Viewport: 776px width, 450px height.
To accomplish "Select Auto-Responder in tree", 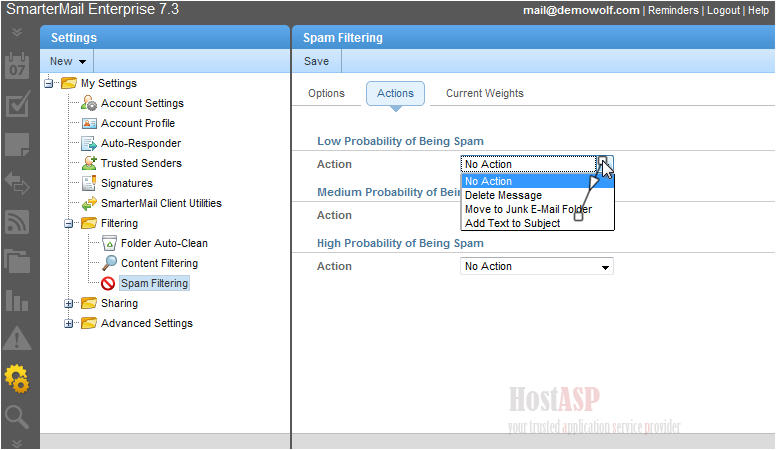I will point(141,143).
